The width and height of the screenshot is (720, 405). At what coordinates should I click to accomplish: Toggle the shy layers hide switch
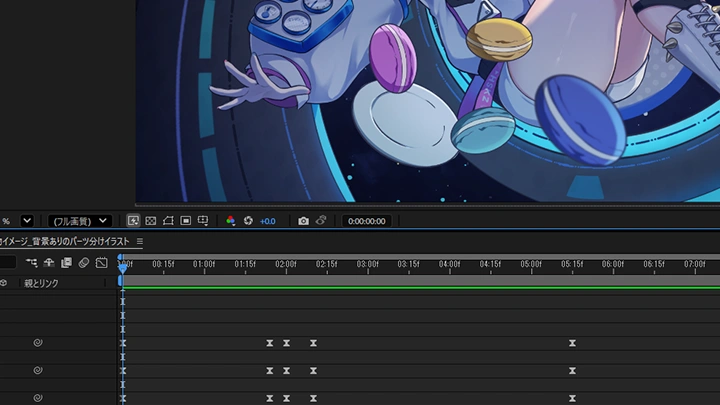point(49,263)
